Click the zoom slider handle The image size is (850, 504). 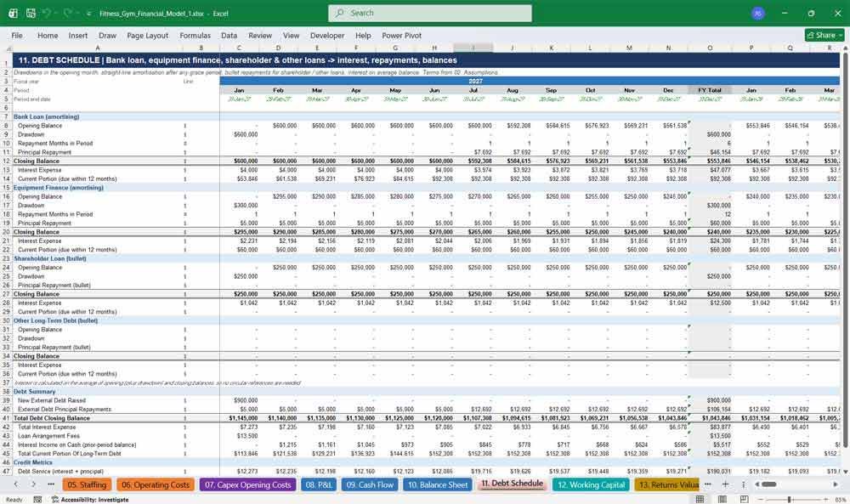click(790, 499)
